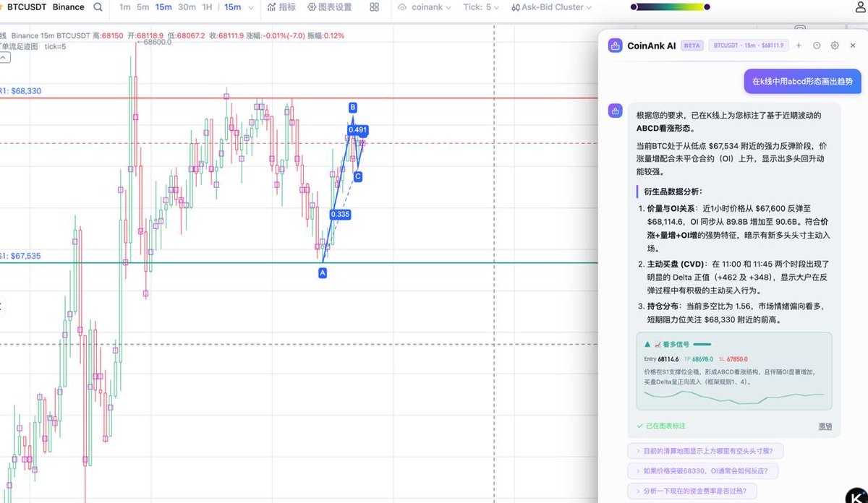868x503 pixels.
Task: Click the CoinAnk AI robot logo
Action: [x=615, y=46]
